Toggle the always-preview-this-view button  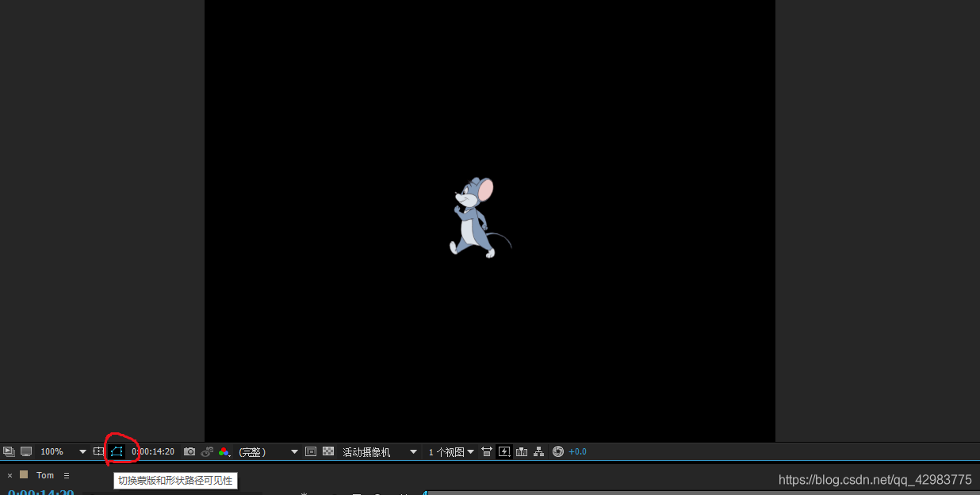click(x=9, y=451)
